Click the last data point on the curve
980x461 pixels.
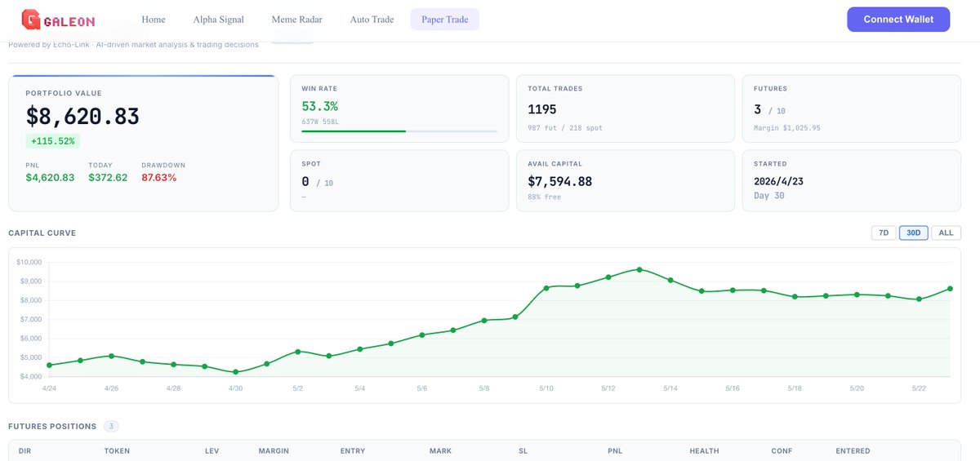point(950,288)
